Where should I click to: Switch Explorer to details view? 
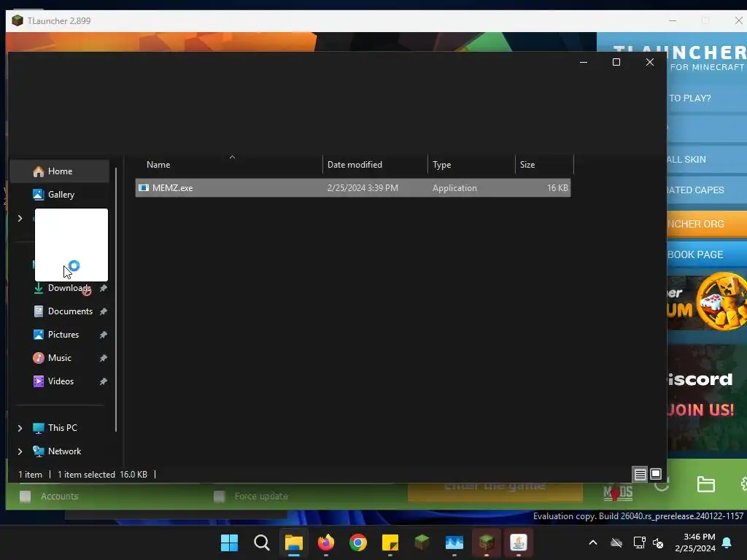(640, 474)
